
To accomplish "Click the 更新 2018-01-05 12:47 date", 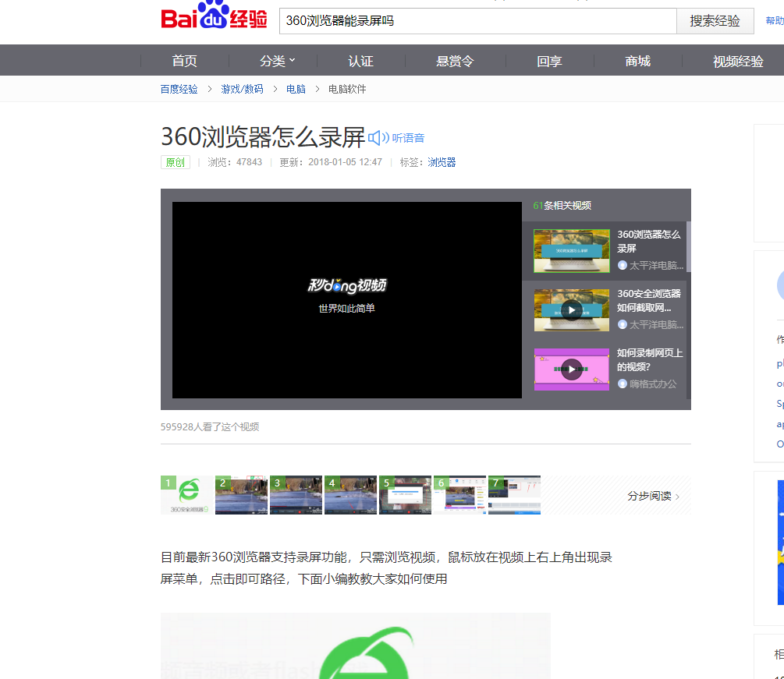I will 331,162.
